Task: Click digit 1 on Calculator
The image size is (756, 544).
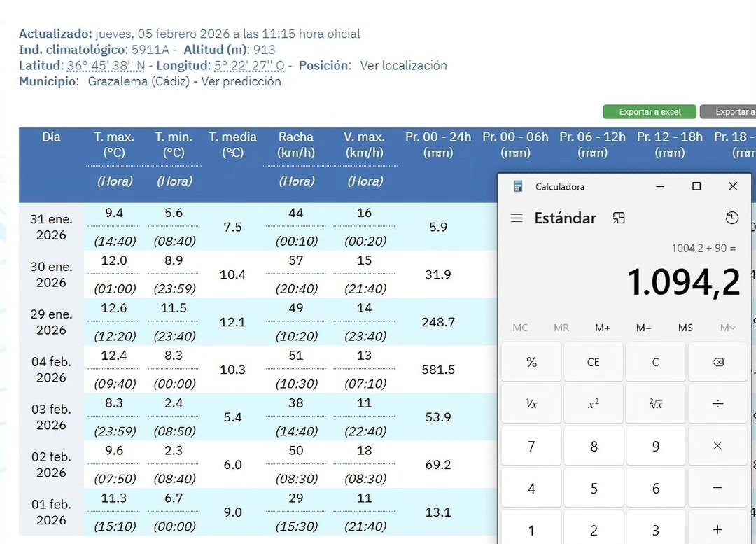Action: 531,529
